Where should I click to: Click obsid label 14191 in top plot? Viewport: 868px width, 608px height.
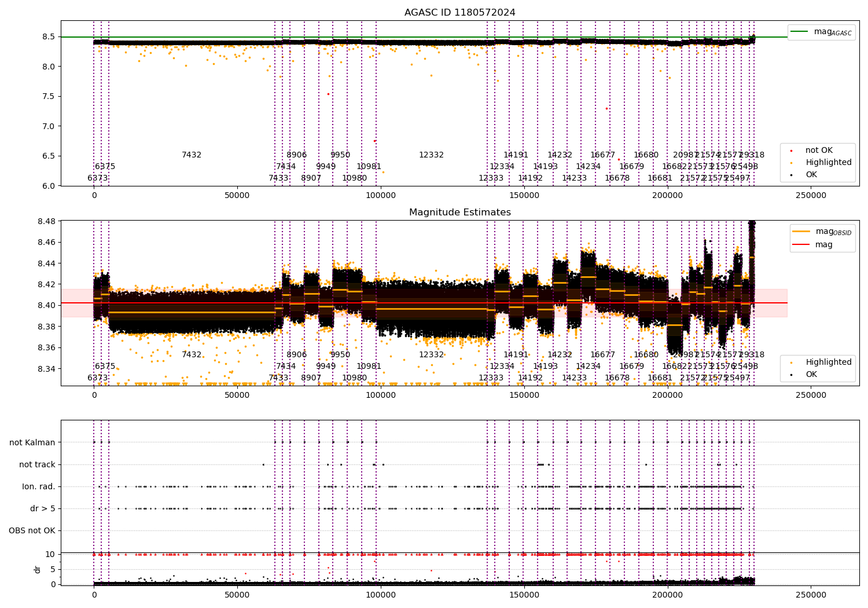tap(516, 155)
